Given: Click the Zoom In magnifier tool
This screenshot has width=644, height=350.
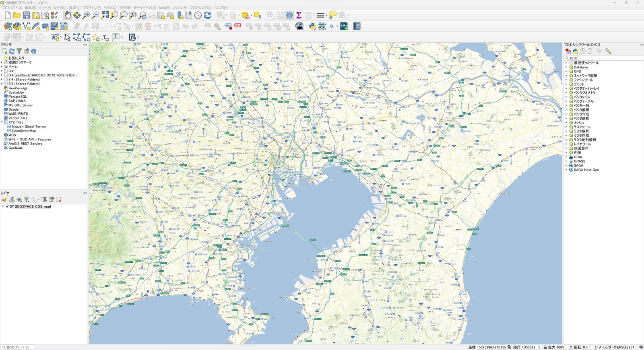Looking at the screenshot, I should pyautogui.click(x=86, y=15).
